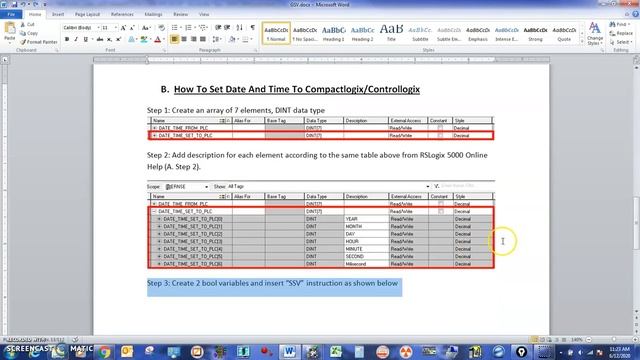Open Text Effects options
The height and width of the screenshot is (360, 640).
pyautogui.click(x=131, y=39)
